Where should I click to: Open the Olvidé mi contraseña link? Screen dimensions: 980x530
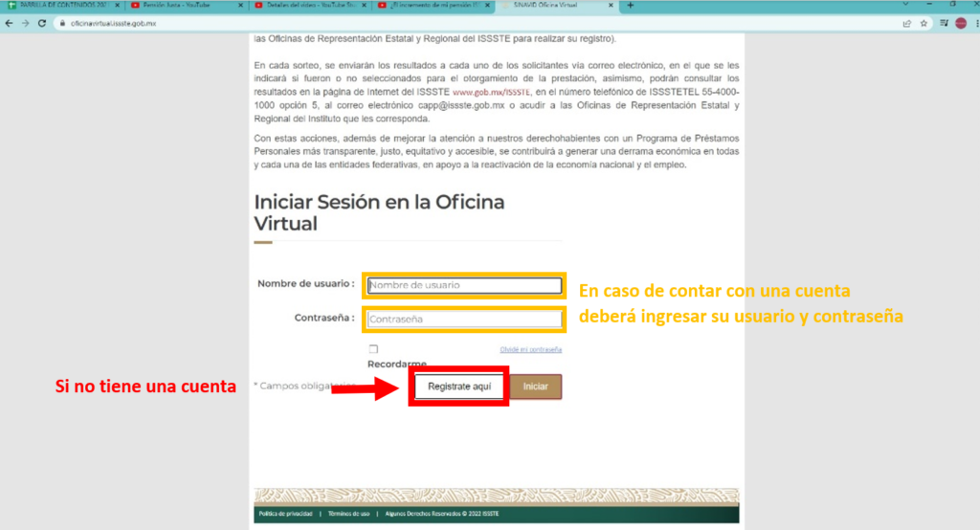(530, 350)
